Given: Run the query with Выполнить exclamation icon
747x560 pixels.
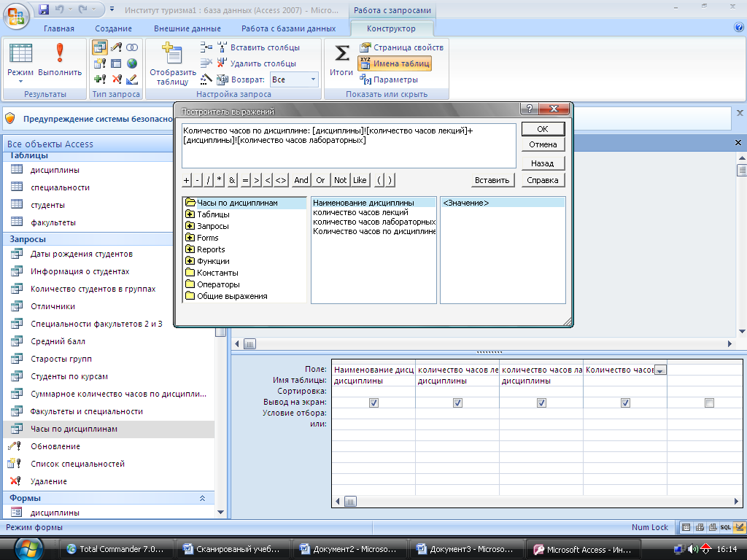Looking at the screenshot, I should (60, 52).
